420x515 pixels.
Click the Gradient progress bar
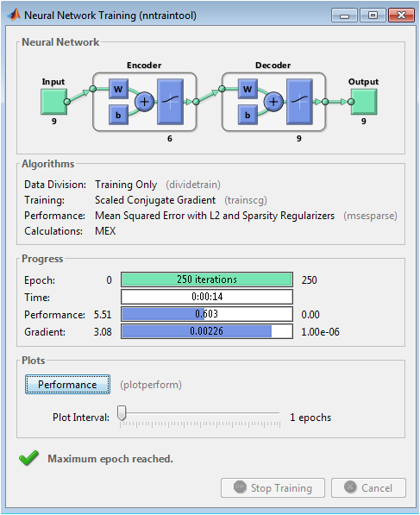coord(207,331)
